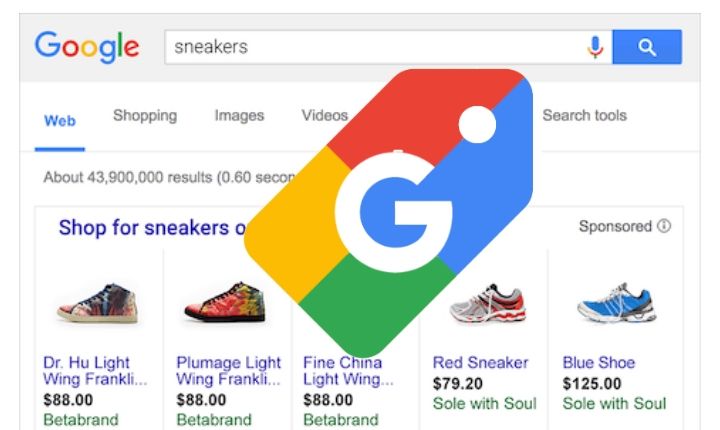Click the microphone voice search icon
Viewport: 720px width, 430px height.
click(595, 46)
